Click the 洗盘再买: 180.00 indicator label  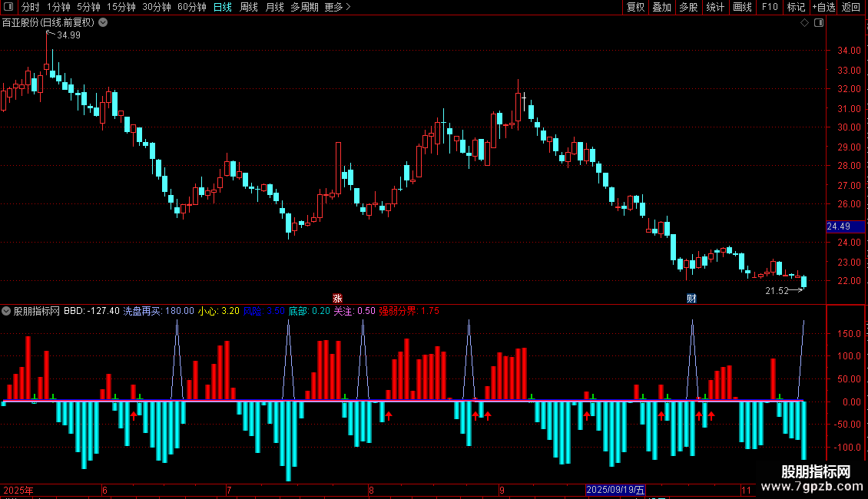(158, 311)
